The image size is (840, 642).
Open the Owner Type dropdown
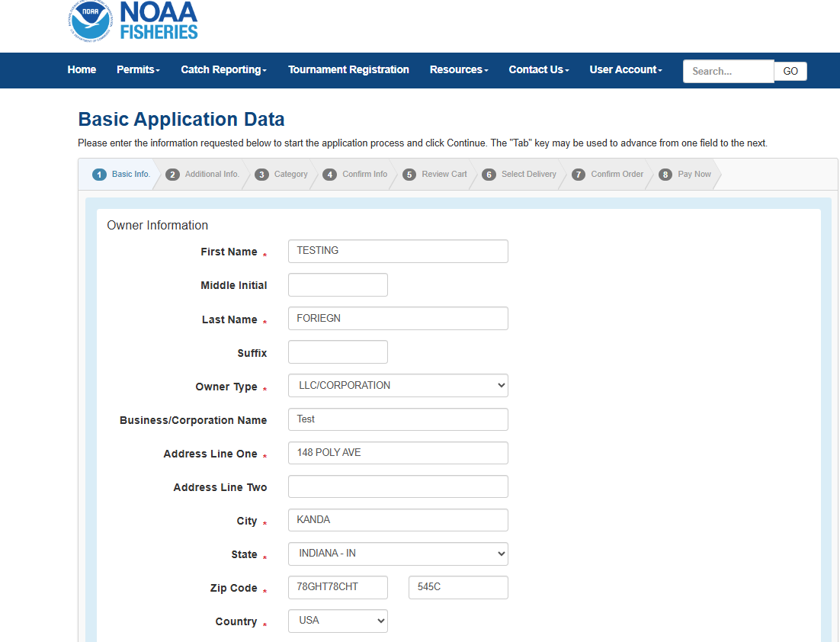[398, 386]
